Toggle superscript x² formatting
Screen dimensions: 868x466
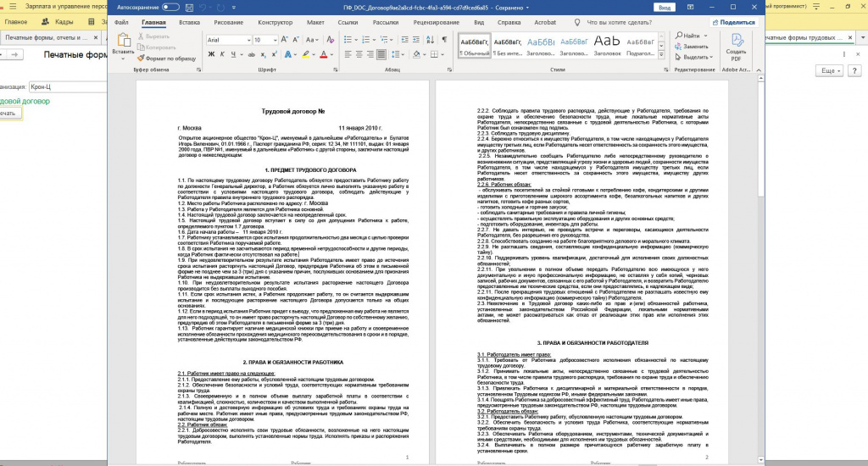coord(275,54)
